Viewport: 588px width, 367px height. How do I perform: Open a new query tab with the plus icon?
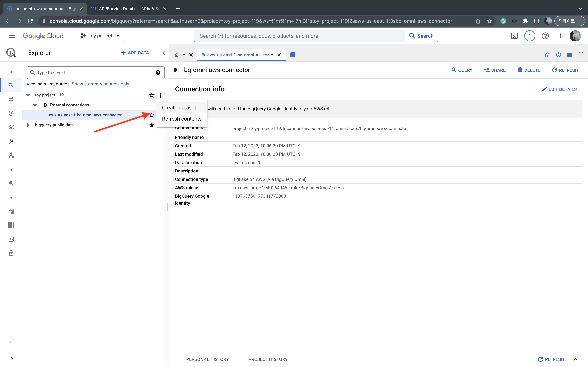[x=293, y=55]
